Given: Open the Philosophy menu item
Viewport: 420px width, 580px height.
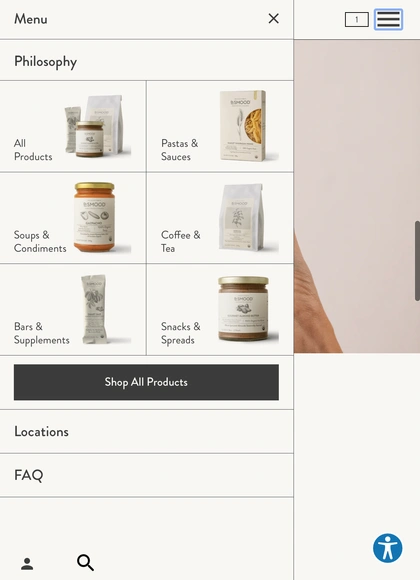Looking at the screenshot, I should pyautogui.click(x=147, y=61).
